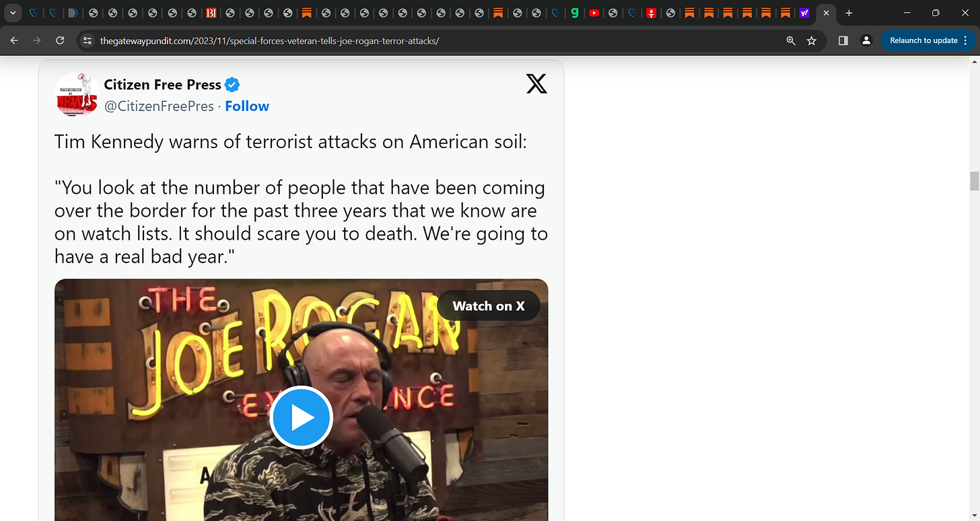The image size is (980, 521).
Task: Go forward to the next page
Action: (37, 40)
